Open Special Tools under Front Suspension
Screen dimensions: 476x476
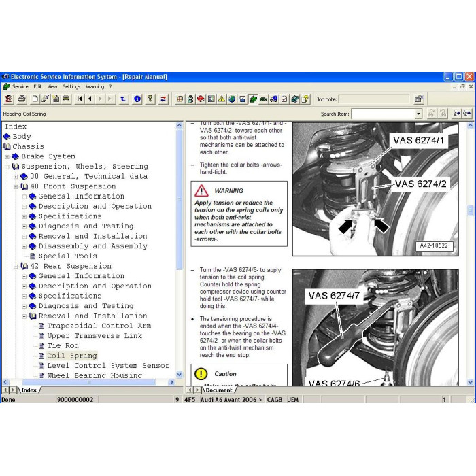coord(68,256)
